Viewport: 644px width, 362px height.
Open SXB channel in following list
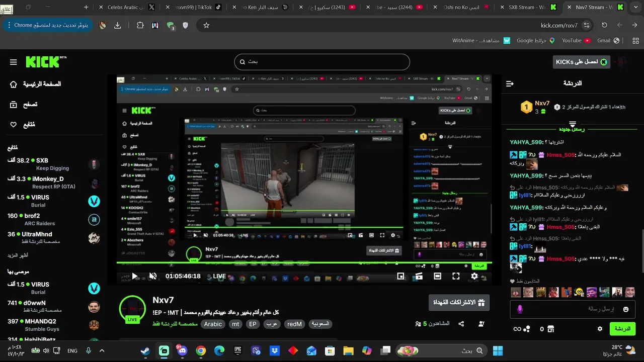pyautogui.click(x=53, y=164)
